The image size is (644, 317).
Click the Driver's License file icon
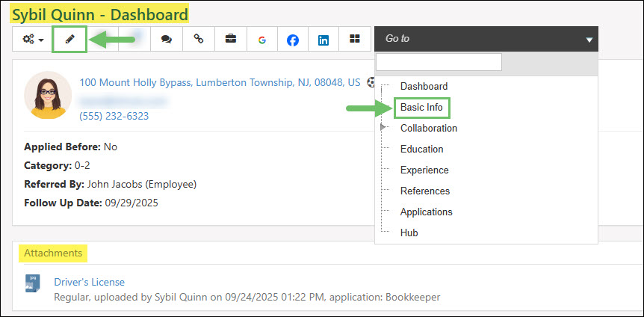click(33, 283)
